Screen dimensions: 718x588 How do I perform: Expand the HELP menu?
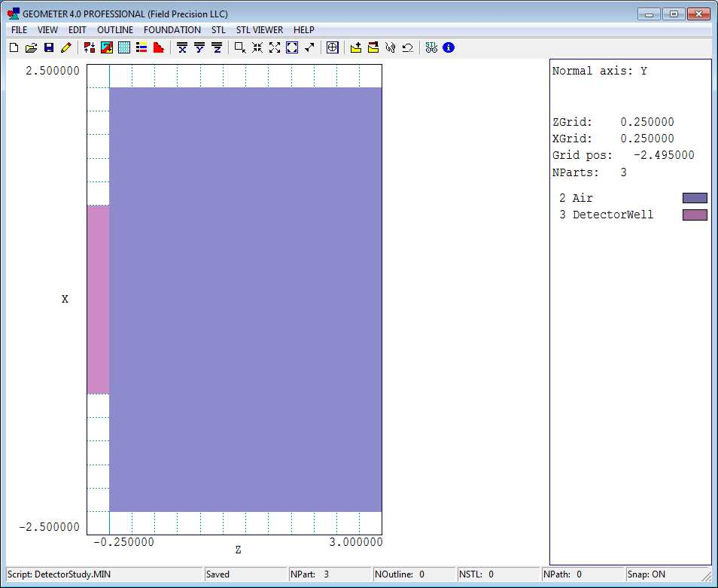[x=304, y=30]
